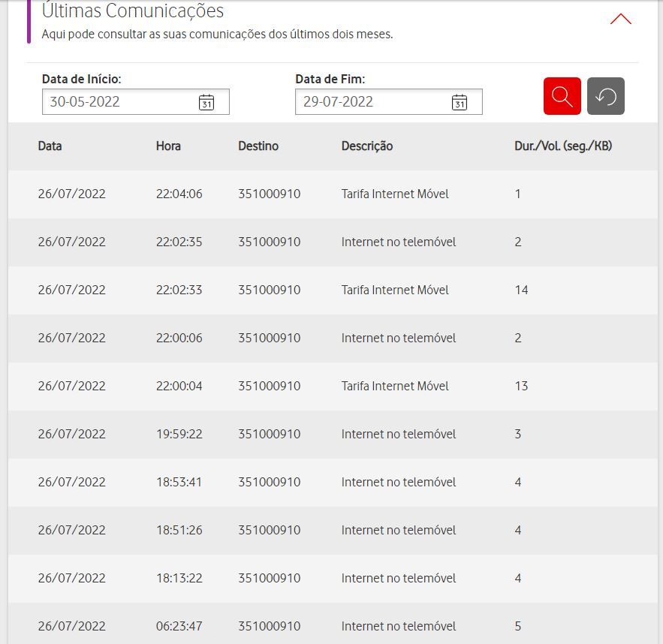Click the grey reset filter button

pos(605,96)
